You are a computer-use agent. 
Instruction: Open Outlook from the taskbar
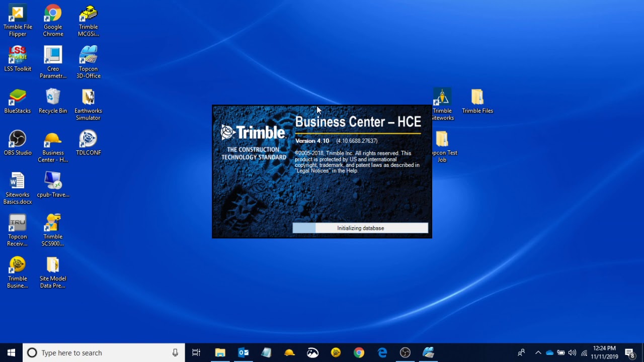coord(244,352)
